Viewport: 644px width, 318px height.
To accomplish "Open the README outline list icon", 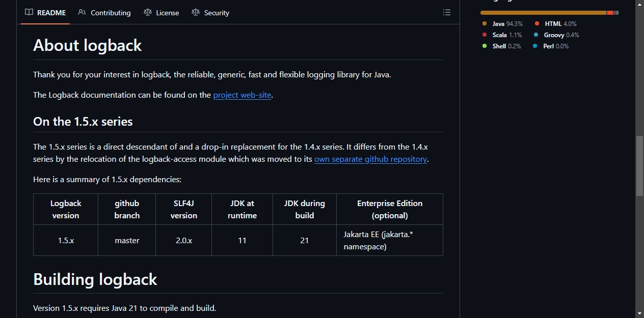I will (x=447, y=13).
